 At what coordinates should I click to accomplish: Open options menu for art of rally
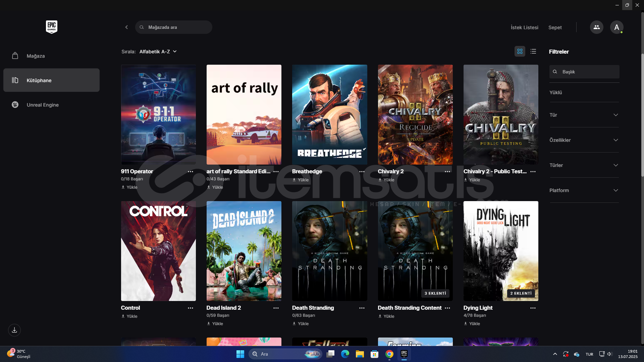(276, 172)
